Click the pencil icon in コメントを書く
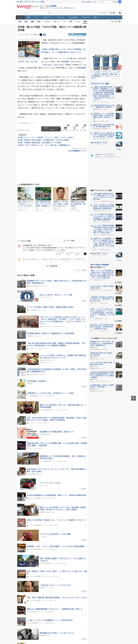 (x=64, y=241)
